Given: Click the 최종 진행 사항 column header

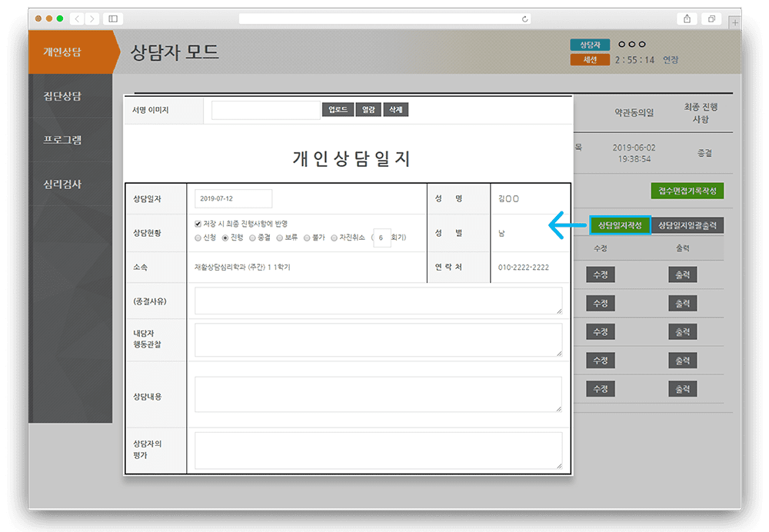Looking at the screenshot, I should (701, 113).
